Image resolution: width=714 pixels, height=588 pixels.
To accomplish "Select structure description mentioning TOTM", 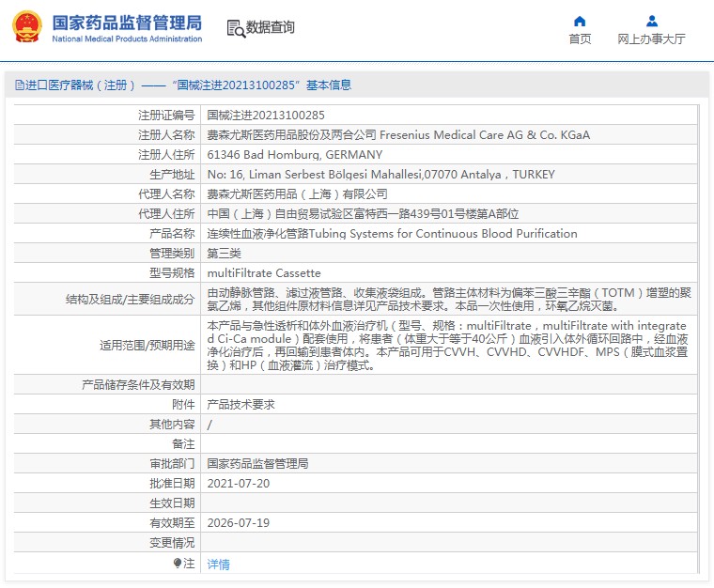I will (x=449, y=299).
